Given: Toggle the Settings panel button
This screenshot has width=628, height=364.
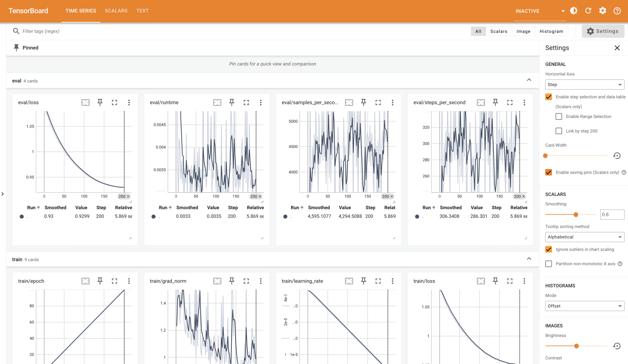Looking at the screenshot, I should (603, 31).
